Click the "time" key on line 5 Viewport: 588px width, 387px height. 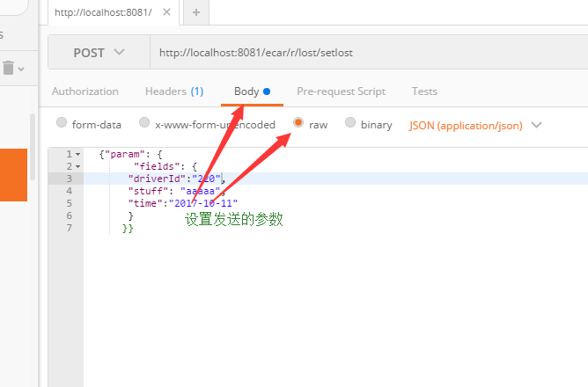click(145, 203)
